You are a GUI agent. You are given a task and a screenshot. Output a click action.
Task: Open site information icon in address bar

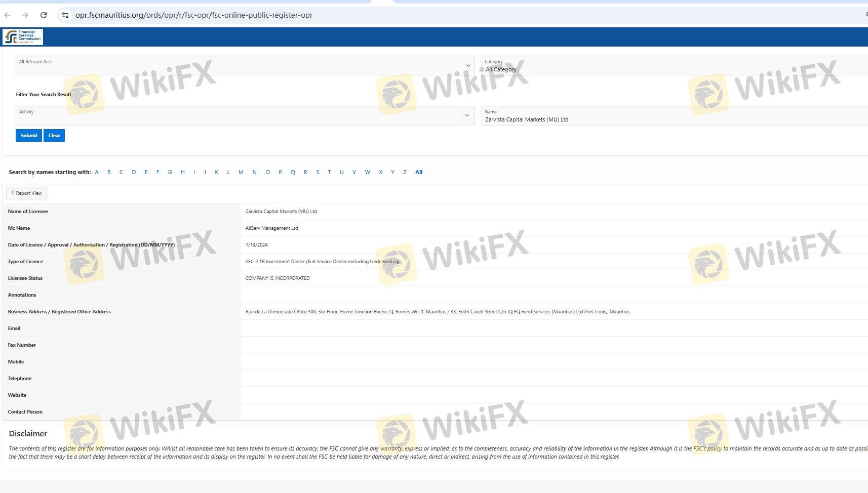(65, 15)
